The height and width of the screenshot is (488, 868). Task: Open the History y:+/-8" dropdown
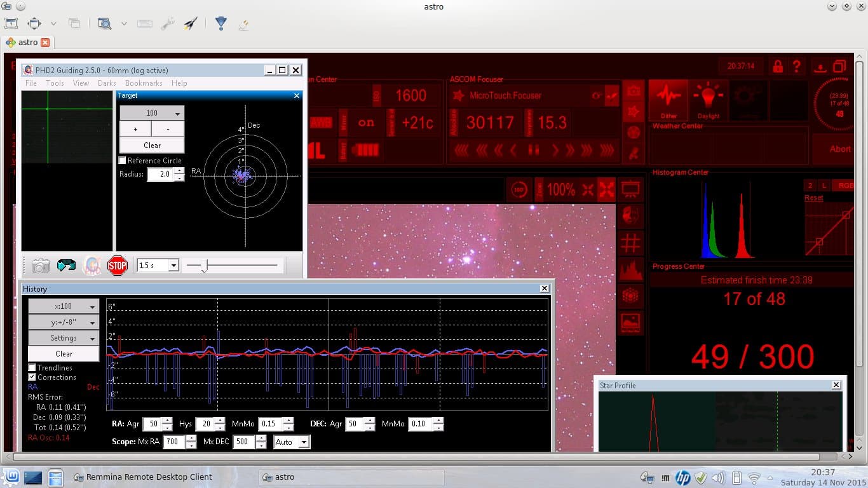pos(64,322)
